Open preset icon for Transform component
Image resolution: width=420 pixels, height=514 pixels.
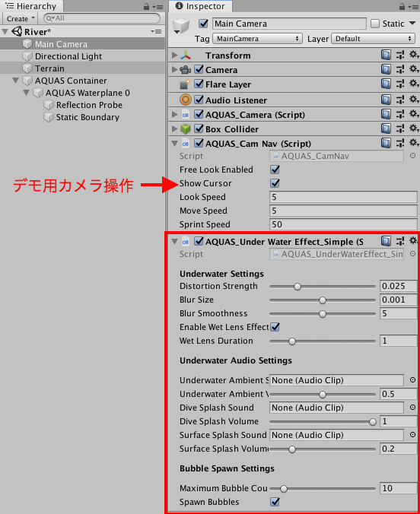400,55
